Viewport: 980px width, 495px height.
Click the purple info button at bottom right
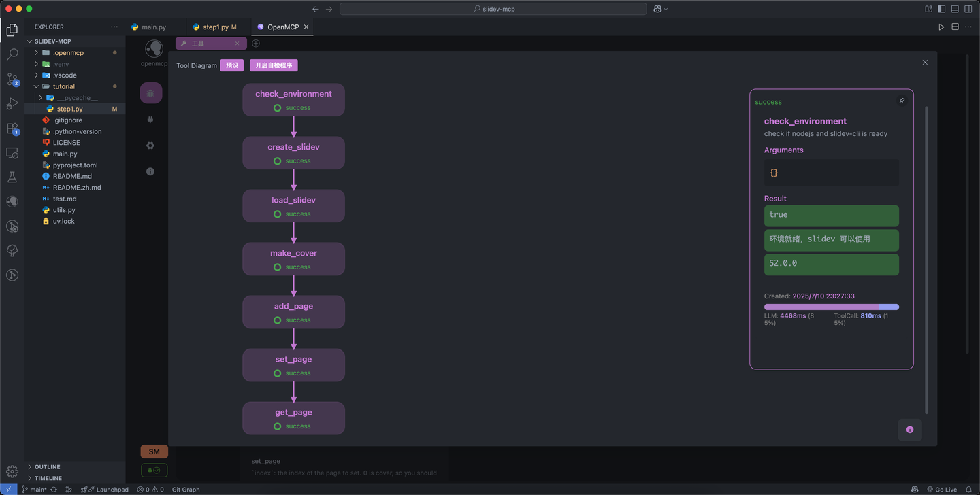point(910,430)
